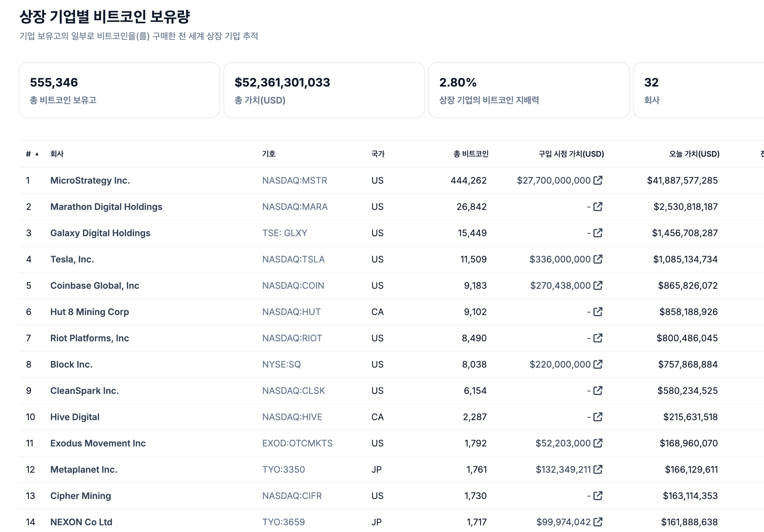764x532 pixels.
Task: Sort by 회사 column header
Action: point(57,154)
